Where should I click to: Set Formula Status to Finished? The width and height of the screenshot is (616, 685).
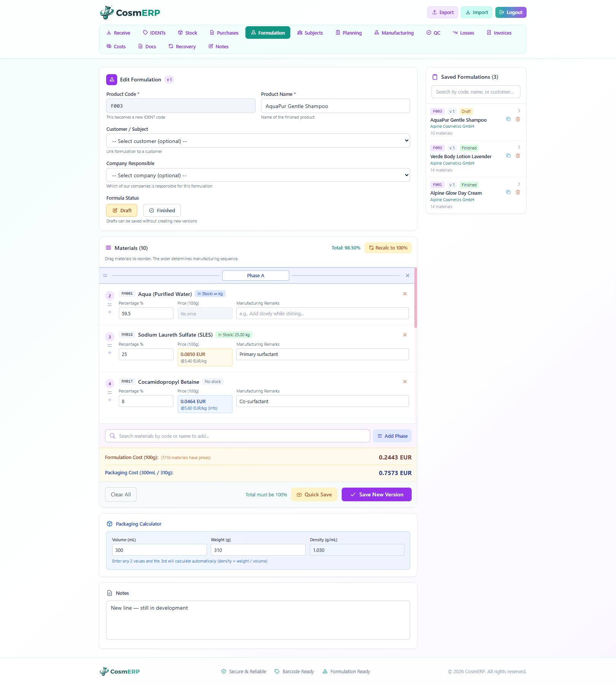coord(161,210)
